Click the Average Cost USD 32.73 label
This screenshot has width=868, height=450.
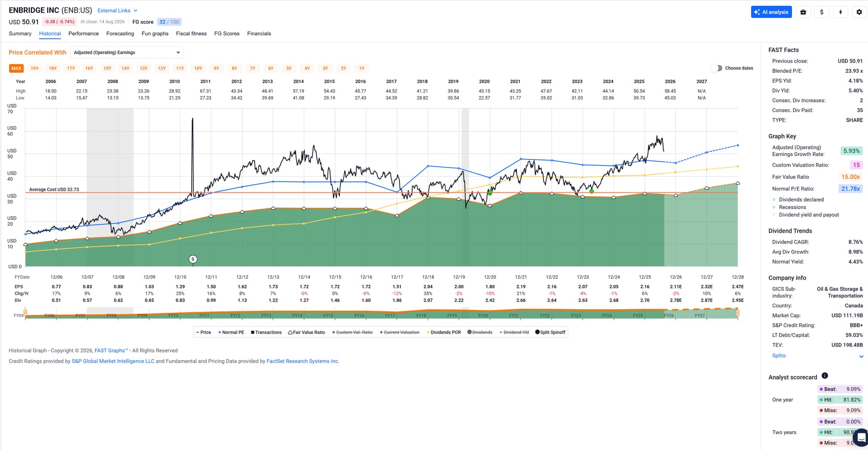(54, 190)
